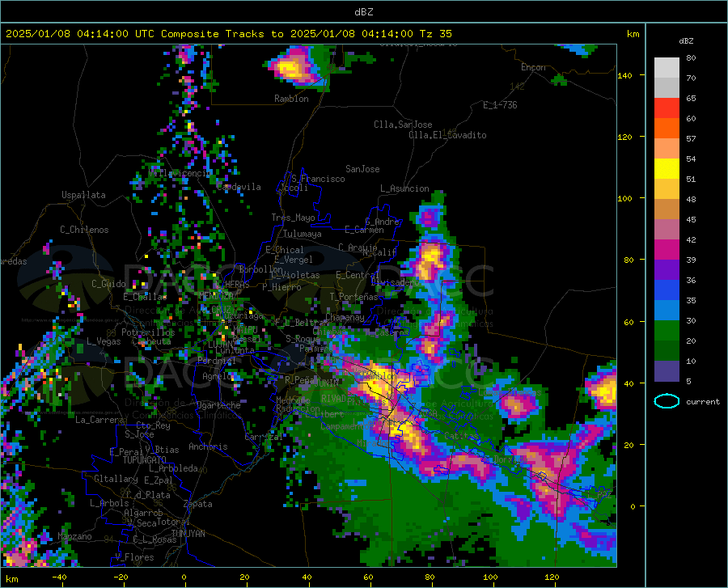728x588 pixels.
Task: Click the 65 dBZ red legend swatch
Action: [667, 108]
